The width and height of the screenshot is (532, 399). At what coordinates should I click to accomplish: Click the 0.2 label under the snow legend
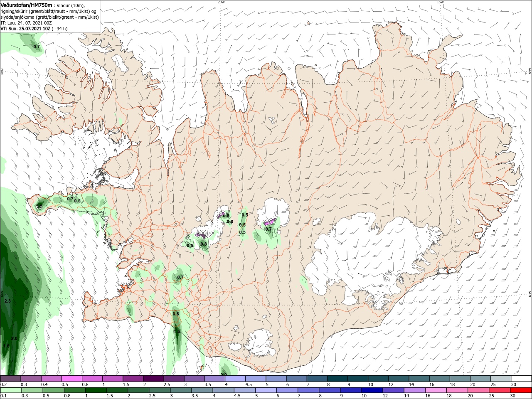[3, 384]
